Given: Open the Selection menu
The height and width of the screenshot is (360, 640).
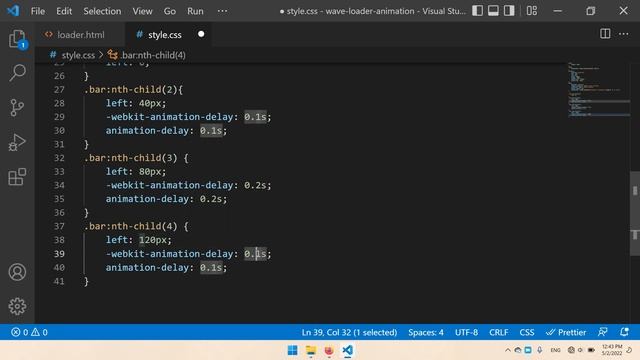Looking at the screenshot, I should (102, 11).
